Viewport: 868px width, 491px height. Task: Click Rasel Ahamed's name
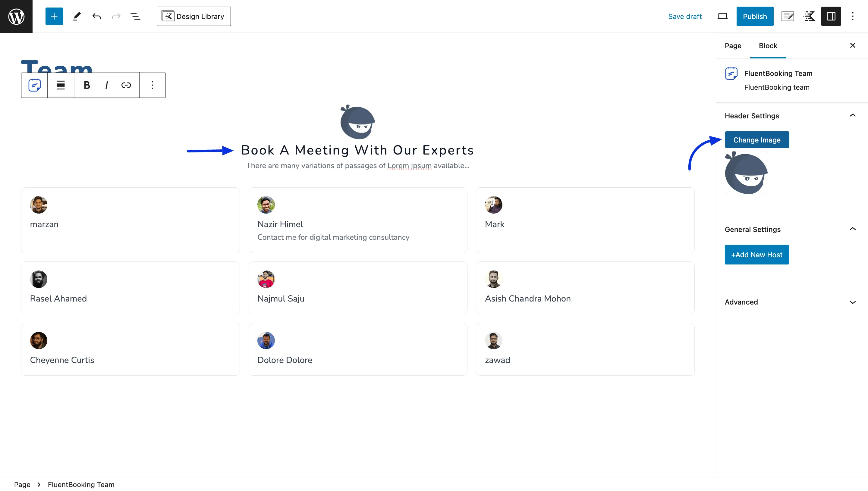click(58, 299)
